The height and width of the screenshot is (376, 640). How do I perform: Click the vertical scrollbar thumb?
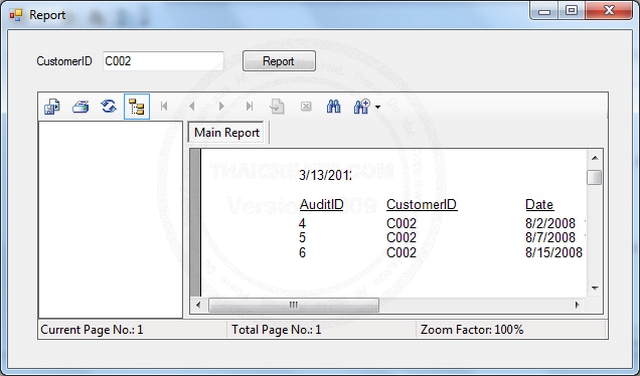coord(595,177)
